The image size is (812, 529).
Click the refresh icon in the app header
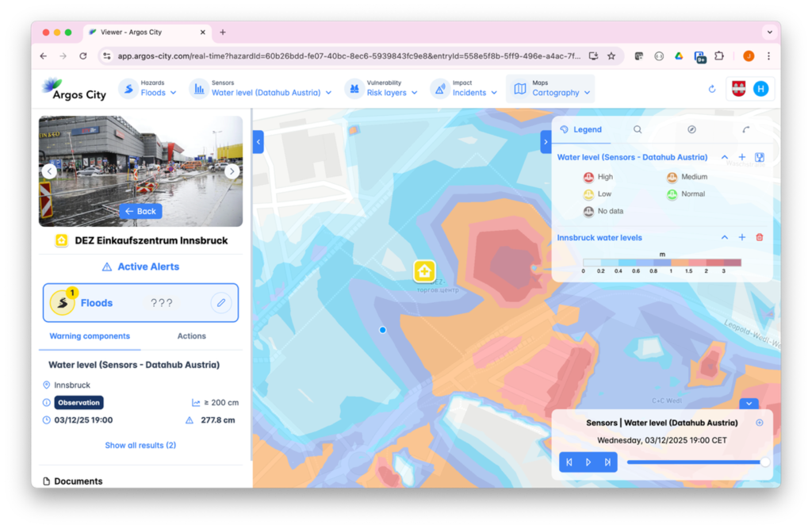coord(711,89)
